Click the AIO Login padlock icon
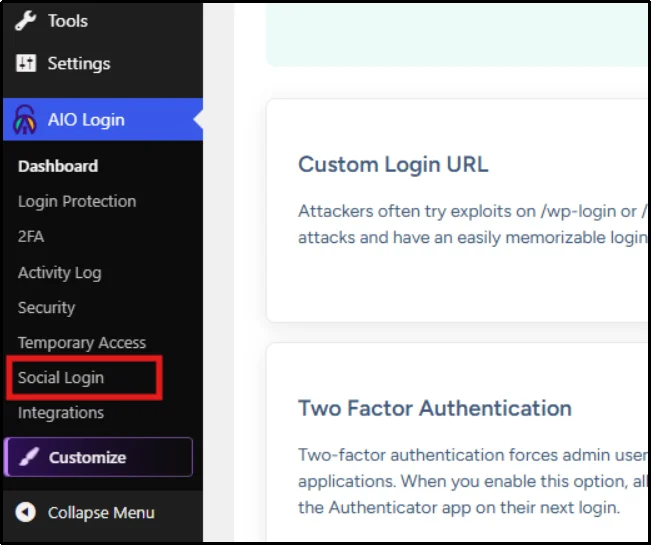This screenshot has width=652, height=546. coord(25,119)
